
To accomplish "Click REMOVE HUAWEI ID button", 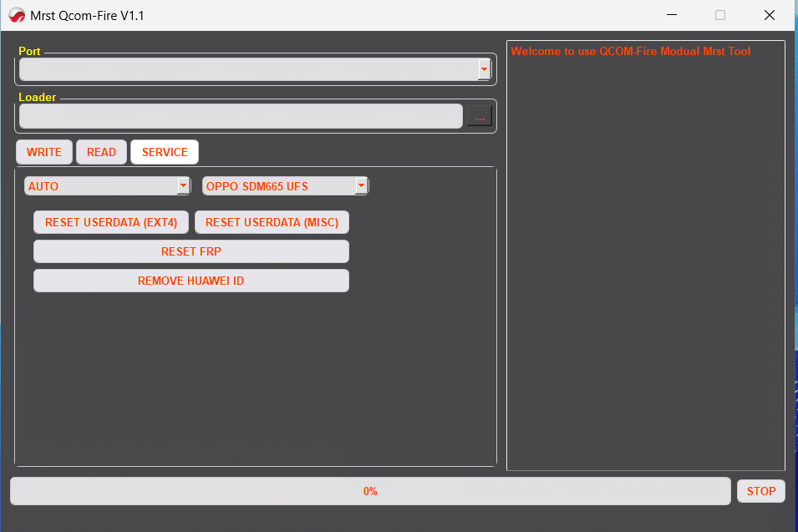I will coord(191,281).
